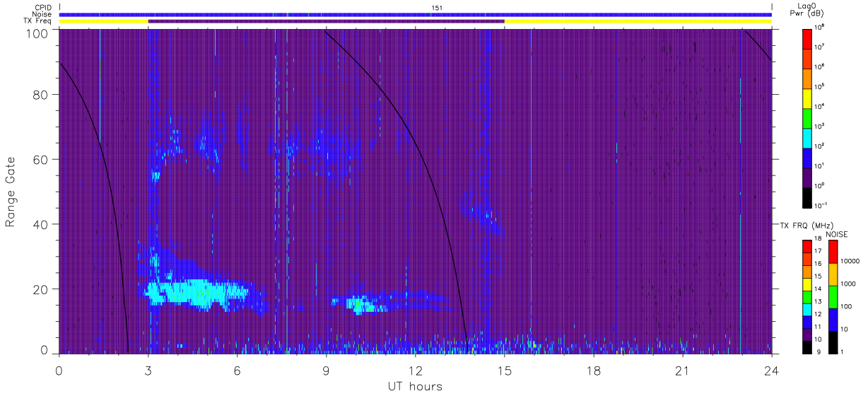Image resolution: width=868 pixels, height=401 pixels.
Task: Click the '24' tick on the UT hours axis
Action: click(x=772, y=370)
